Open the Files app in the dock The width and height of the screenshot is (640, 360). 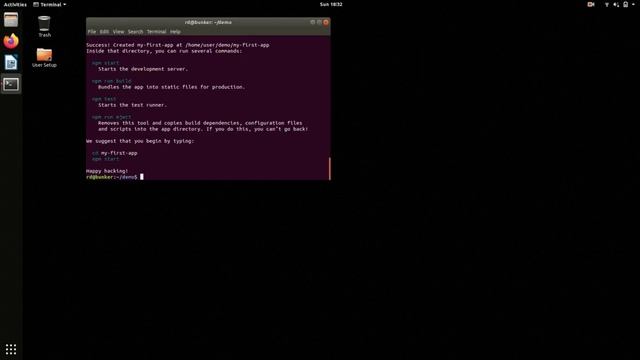click(11, 20)
